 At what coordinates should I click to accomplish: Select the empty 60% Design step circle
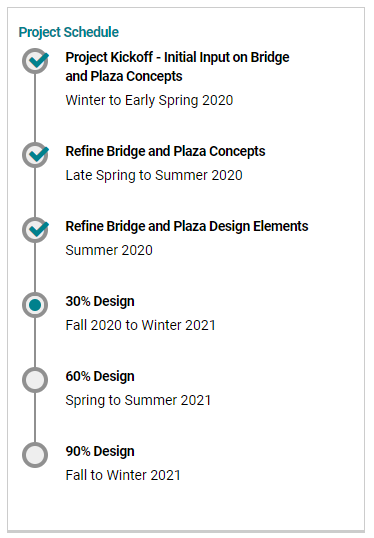click(35, 380)
